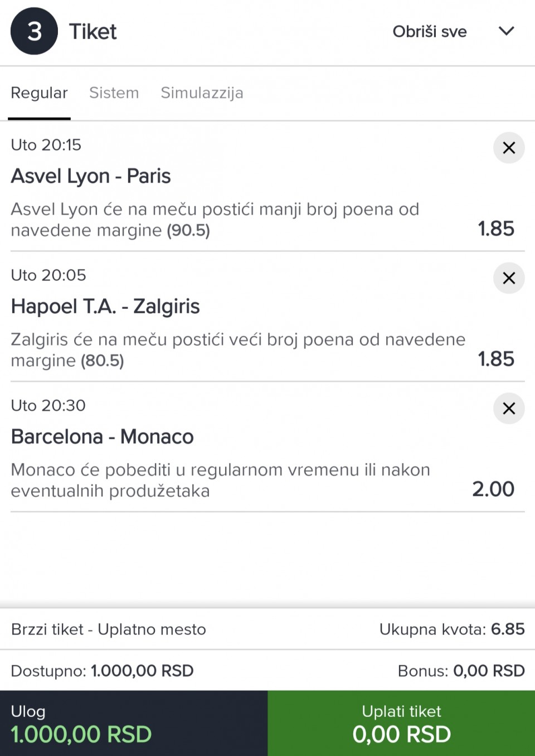Tap the Asvel Lyon - Paris match title
Viewport: 535px width, 756px height.
[91, 176]
